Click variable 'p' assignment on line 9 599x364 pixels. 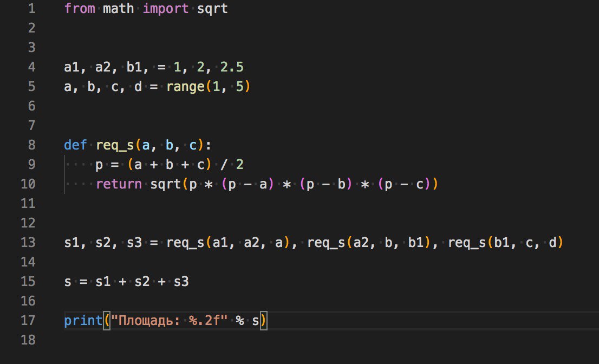coord(99,165)
